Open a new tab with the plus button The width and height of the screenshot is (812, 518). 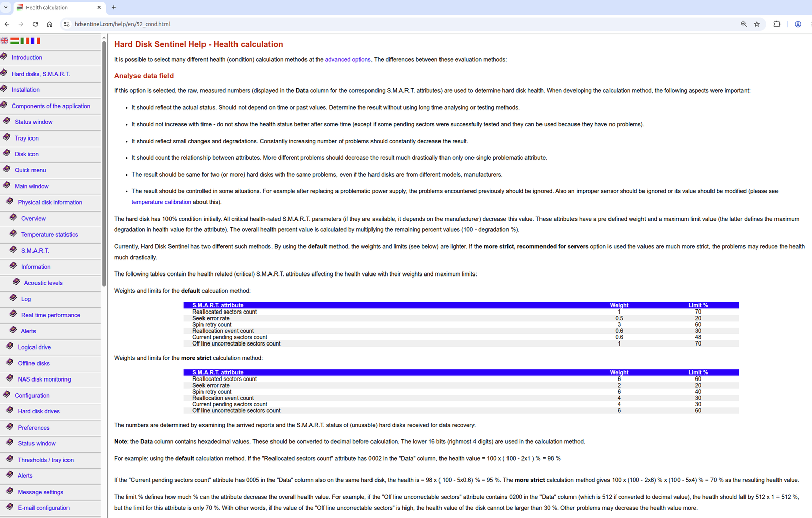pos(114,8)
